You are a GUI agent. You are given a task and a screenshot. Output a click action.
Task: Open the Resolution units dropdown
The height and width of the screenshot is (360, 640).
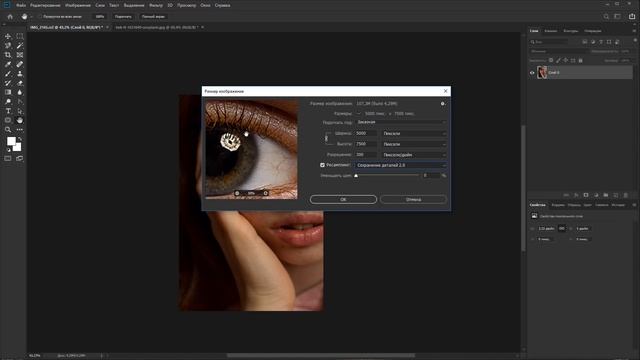414,155
